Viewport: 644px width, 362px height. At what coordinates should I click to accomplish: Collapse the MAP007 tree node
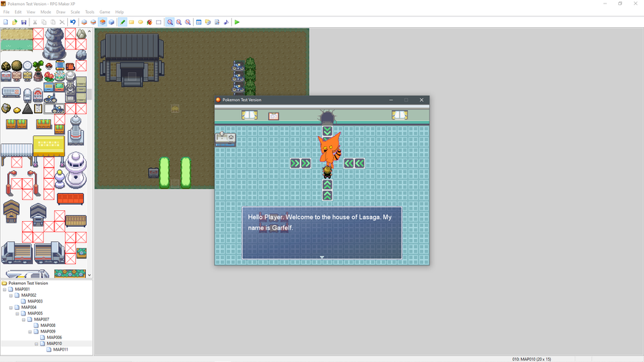[x=24, y=320]
